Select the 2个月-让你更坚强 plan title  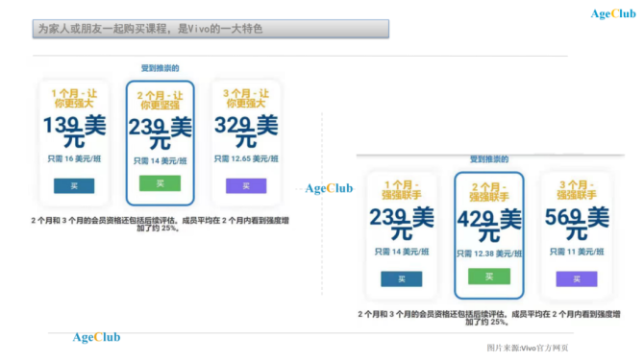coord(160,101)
